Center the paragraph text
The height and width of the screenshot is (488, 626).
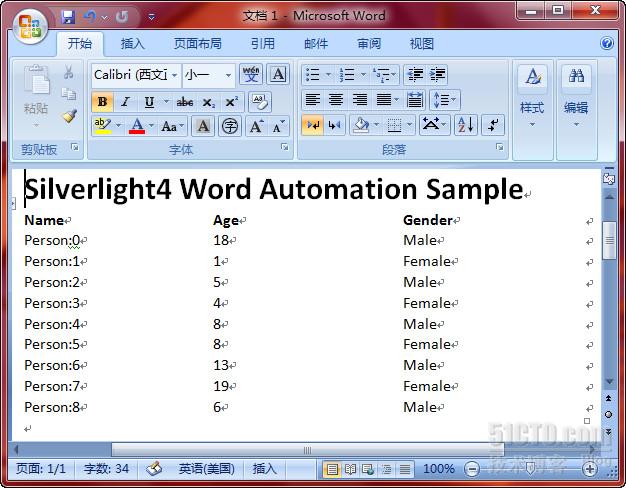(x=336, y=100)
